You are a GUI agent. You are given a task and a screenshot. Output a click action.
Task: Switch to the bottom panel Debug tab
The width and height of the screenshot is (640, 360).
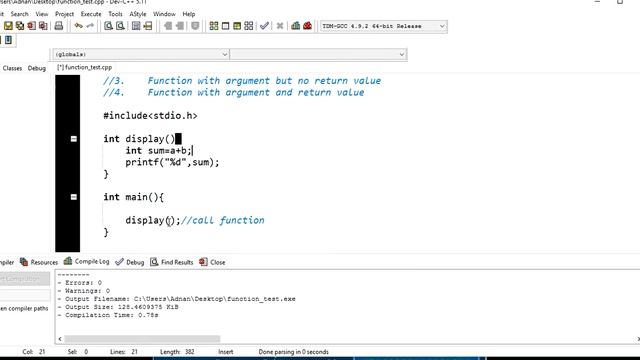[x=130, y=262]
